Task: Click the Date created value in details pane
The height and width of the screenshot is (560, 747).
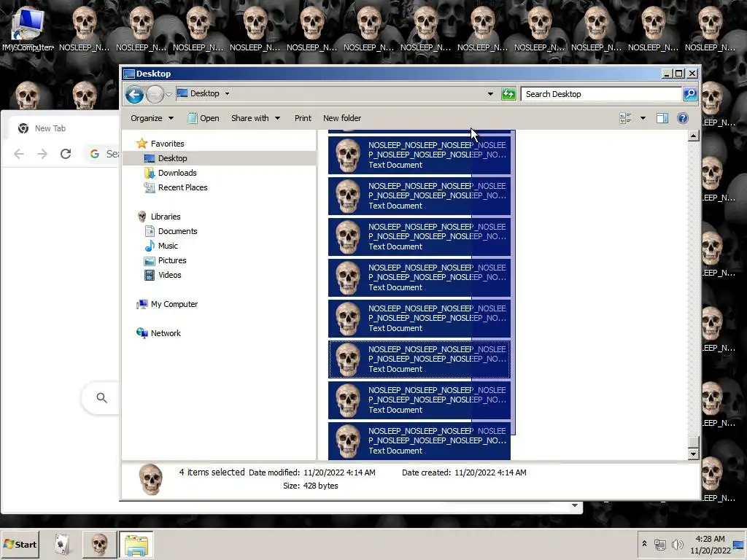Action: (490, 472)
